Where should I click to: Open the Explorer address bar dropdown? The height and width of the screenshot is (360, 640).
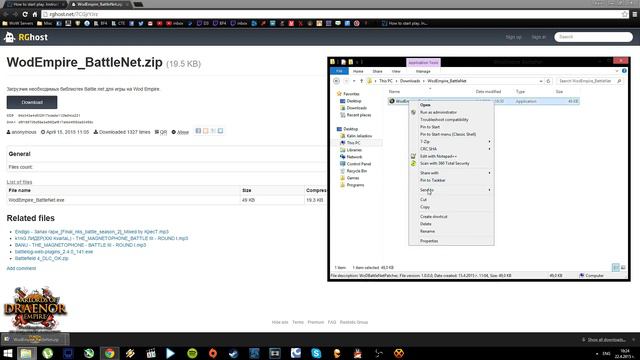[x=541, y=81]
